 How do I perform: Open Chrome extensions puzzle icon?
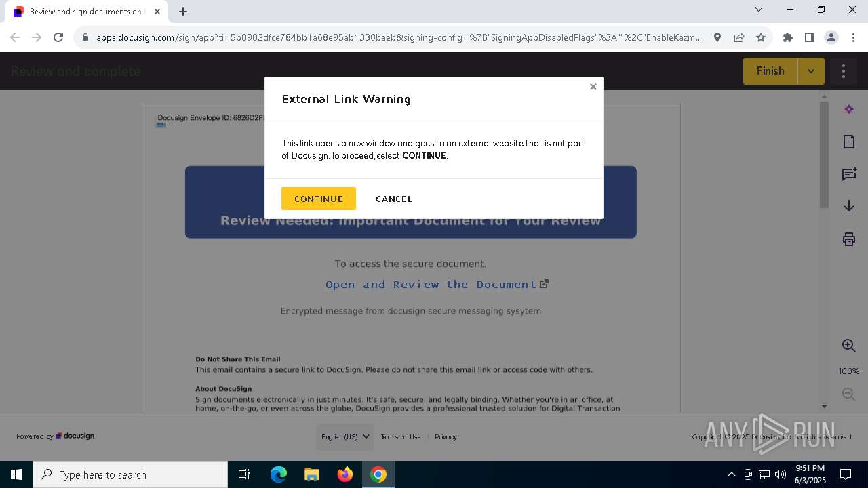tap(788, 37)
